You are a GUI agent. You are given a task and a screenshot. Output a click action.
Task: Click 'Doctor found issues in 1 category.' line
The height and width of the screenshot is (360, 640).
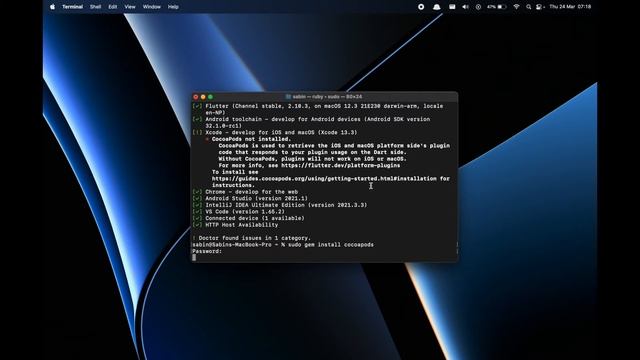[251, 238]
